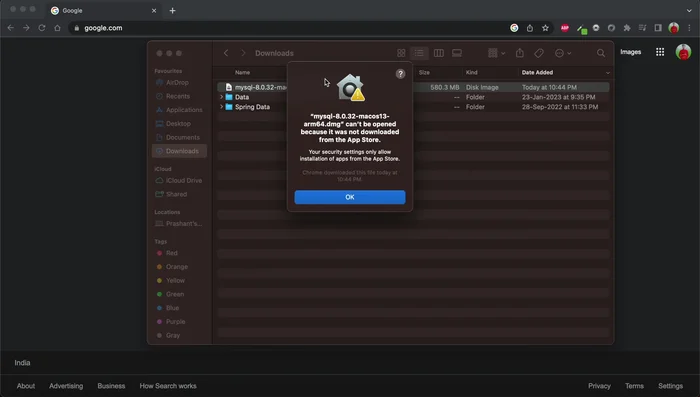The image size is (700, 397).
Task: Expand the Spring Data folder
Action: pyautogui.click(x=221, y=107)
